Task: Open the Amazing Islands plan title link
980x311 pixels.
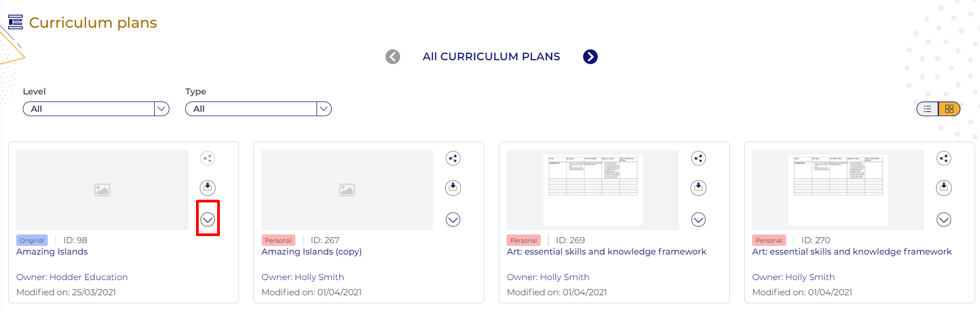Action: pyautogui.click(x=52, y=252)
